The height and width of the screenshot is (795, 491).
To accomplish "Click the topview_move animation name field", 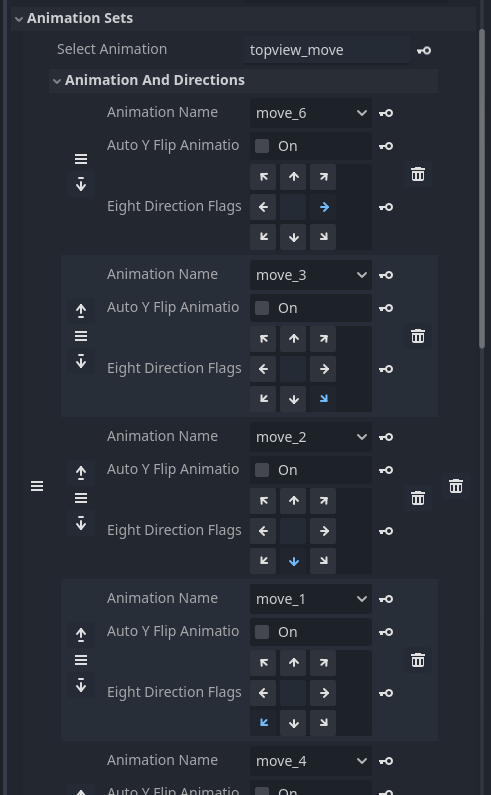I will (327, 50).
